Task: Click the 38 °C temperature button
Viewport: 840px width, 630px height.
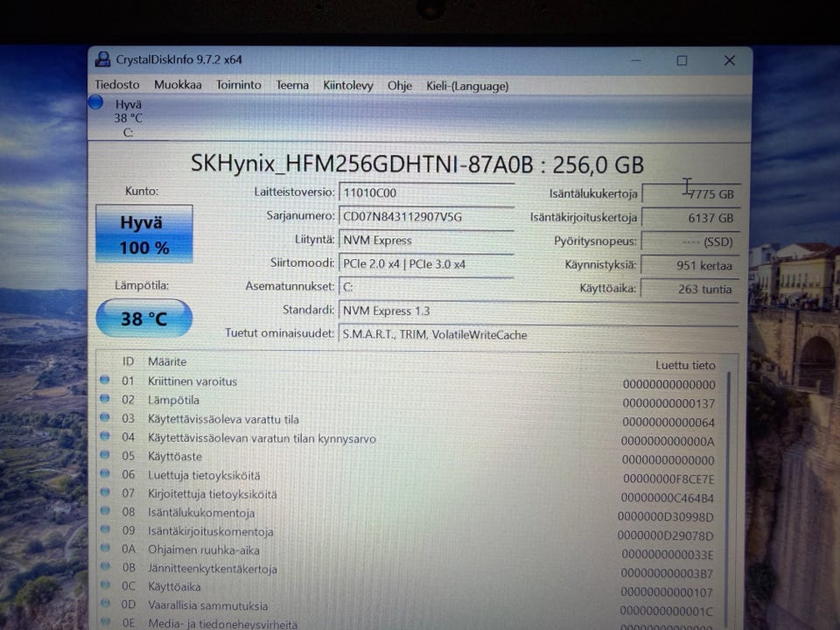Action: tap(144, 318)
